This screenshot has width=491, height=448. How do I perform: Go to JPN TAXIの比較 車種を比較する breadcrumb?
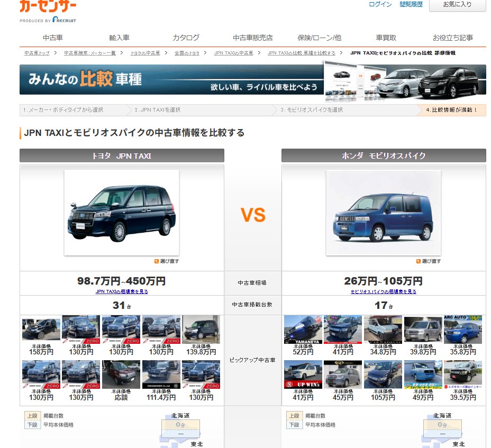coord(301,53)
